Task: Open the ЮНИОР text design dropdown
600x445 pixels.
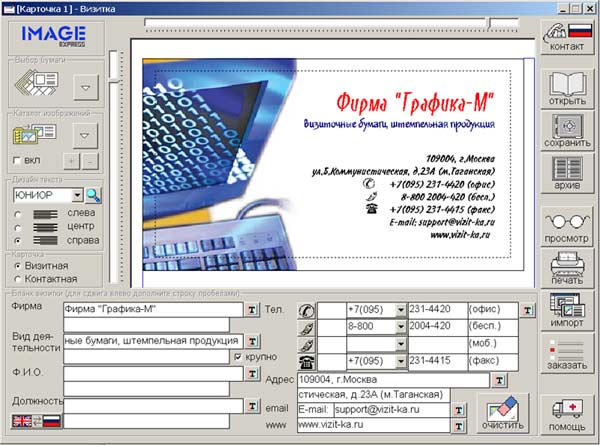Action: point(75,196)
